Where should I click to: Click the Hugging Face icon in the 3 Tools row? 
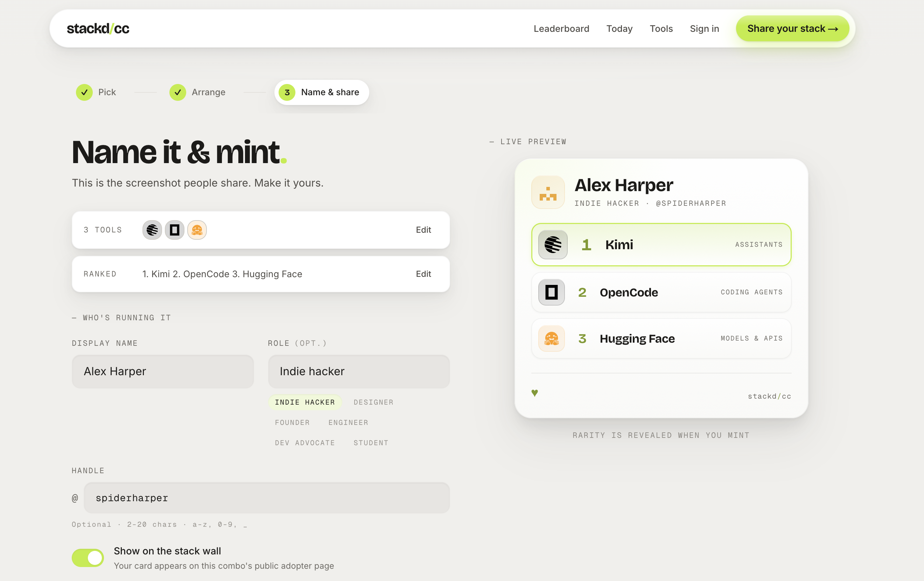point(197,230)
